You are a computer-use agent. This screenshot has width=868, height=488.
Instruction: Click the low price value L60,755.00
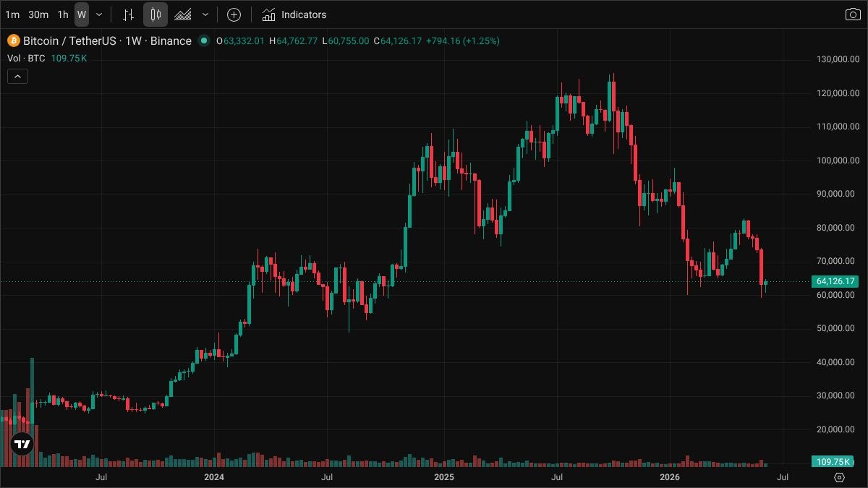click(346, 41)
